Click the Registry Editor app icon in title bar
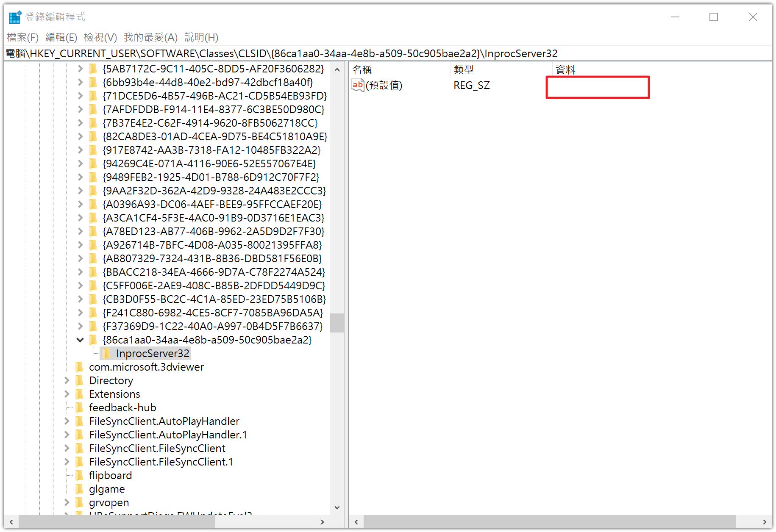This screenshot has height=532, width=776. pos(15,17)
